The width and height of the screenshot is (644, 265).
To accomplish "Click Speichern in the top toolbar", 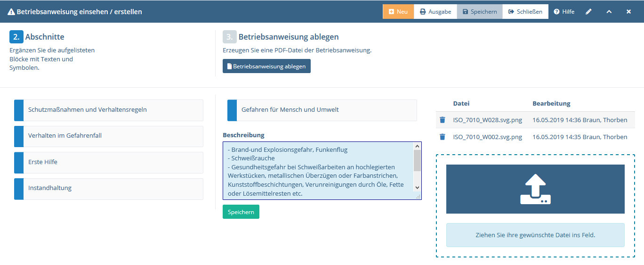I will point(480,12).
